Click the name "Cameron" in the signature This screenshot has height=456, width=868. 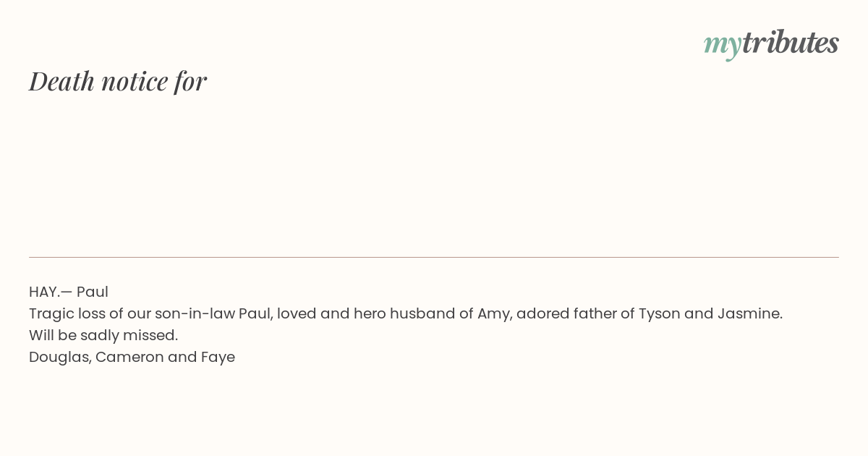click(x=129, y=357)
